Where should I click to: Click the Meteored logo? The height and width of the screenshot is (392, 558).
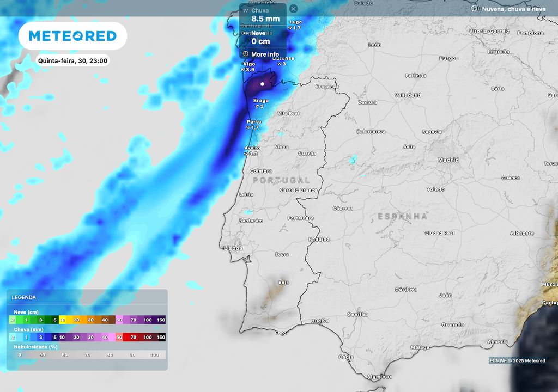73,35
